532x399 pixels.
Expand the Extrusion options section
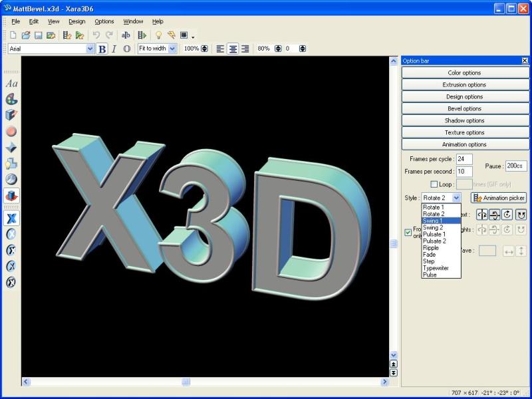pos(464,85)
